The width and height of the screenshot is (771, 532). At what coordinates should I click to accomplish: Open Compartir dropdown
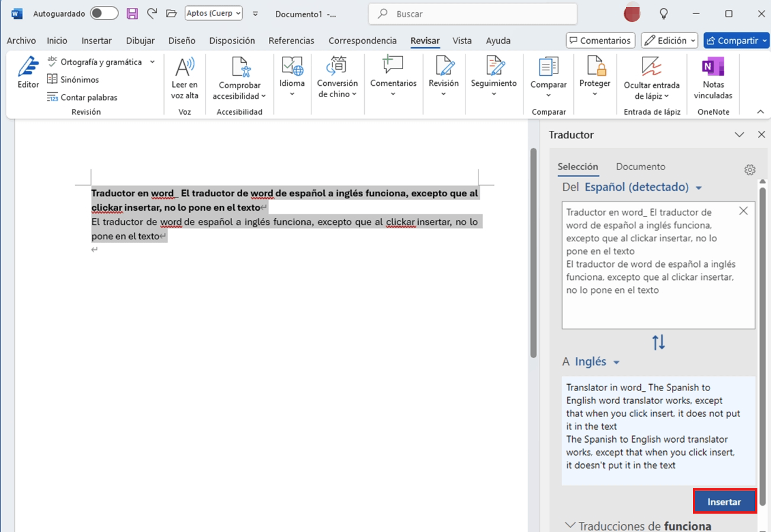(x=737, y=40)
